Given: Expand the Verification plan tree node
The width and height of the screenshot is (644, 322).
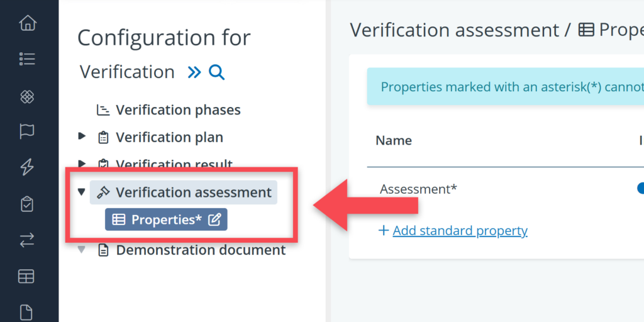Looking at the screenshot, I should tap(82, 136).
